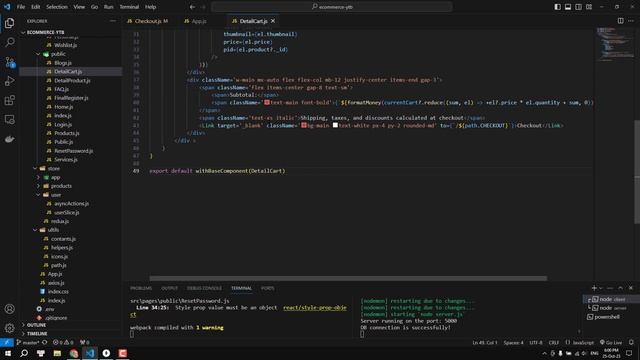Toggle the panel layout icon
Viewport: 640px width, 360px height.
(568, 7)
